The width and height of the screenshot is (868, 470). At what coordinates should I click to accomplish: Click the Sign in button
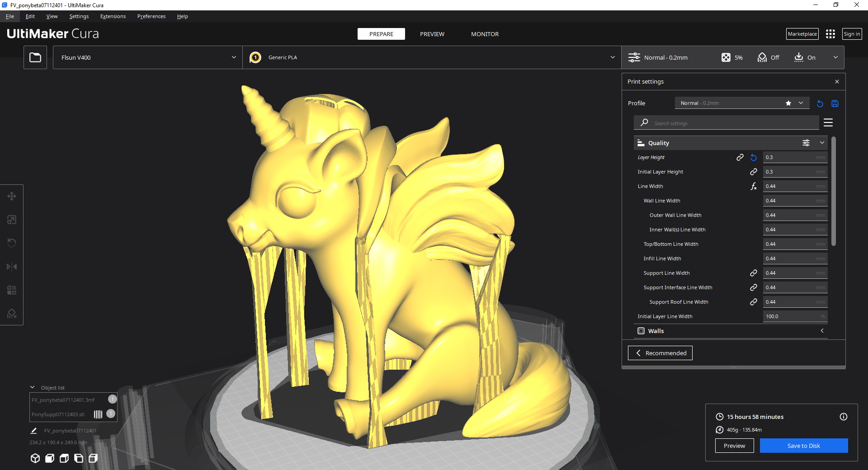coord(852,34)
